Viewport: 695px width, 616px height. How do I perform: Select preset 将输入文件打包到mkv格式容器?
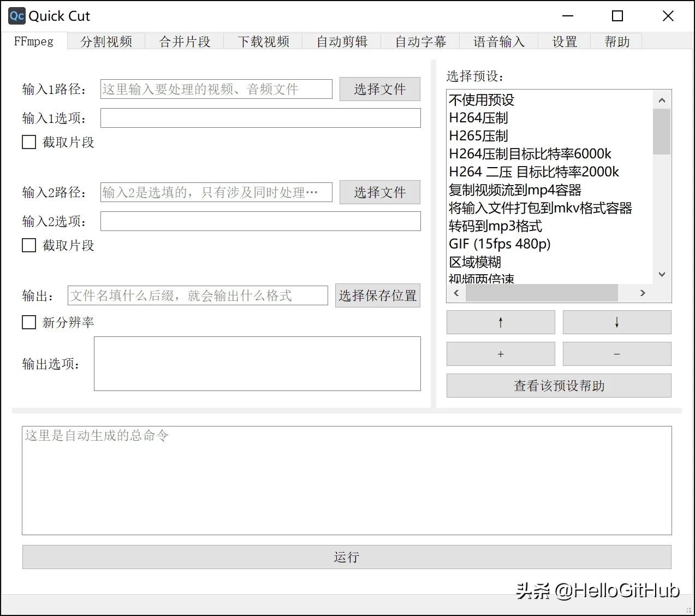pyautogui.click(x=550, y=208)
